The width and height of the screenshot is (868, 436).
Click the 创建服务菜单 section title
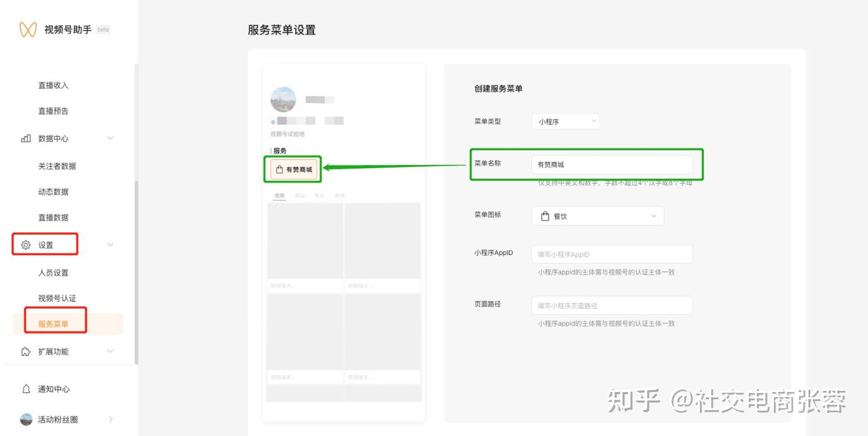tap(498, 89)
